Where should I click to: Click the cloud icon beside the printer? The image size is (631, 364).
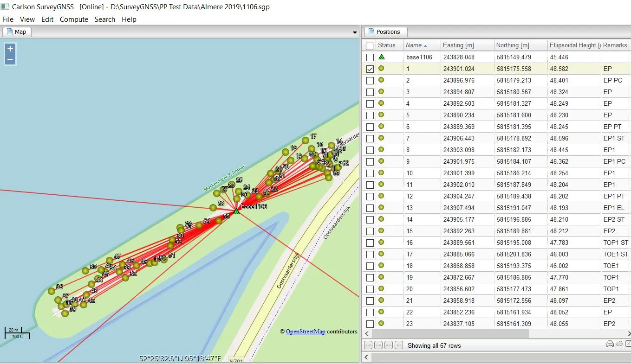coord(619,344)
